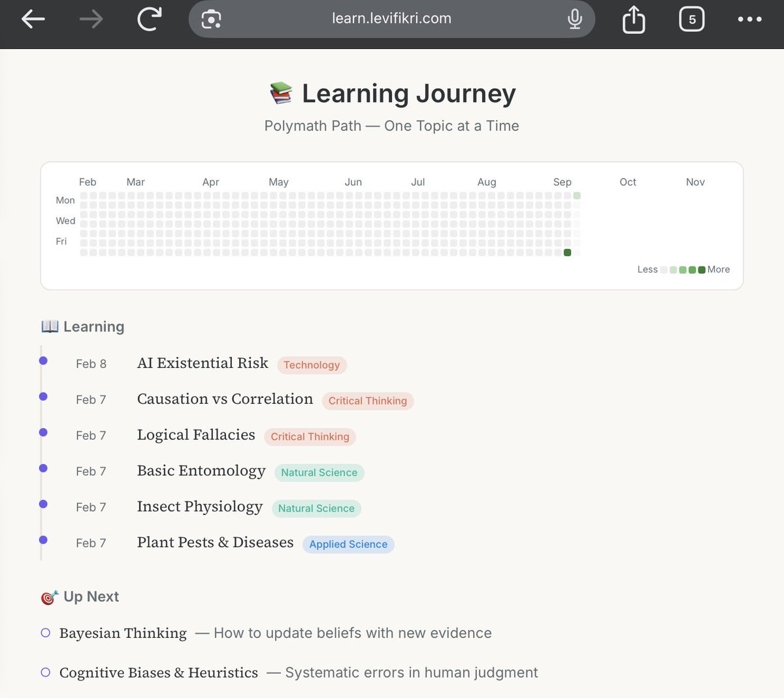Click the Nov month label on heatmap
The image size is (784, 698).
coord(695,182)
